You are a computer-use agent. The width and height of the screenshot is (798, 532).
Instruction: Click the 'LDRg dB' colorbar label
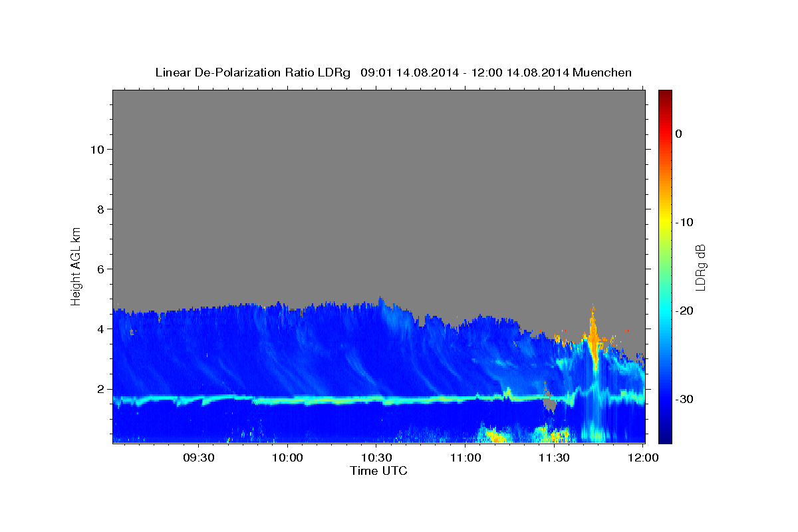point(700,267)
